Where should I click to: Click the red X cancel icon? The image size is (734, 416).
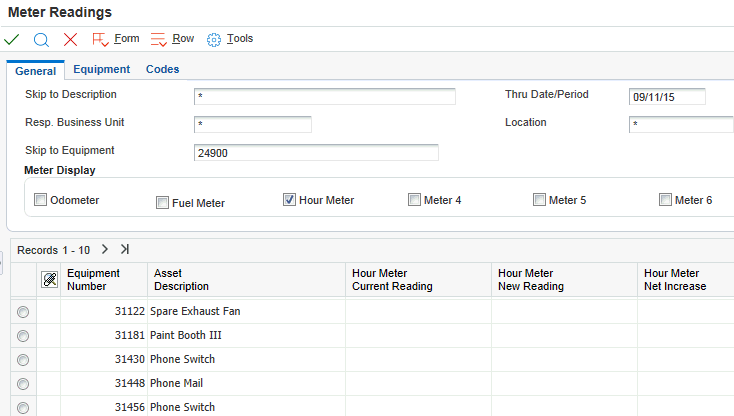point(70,40)
